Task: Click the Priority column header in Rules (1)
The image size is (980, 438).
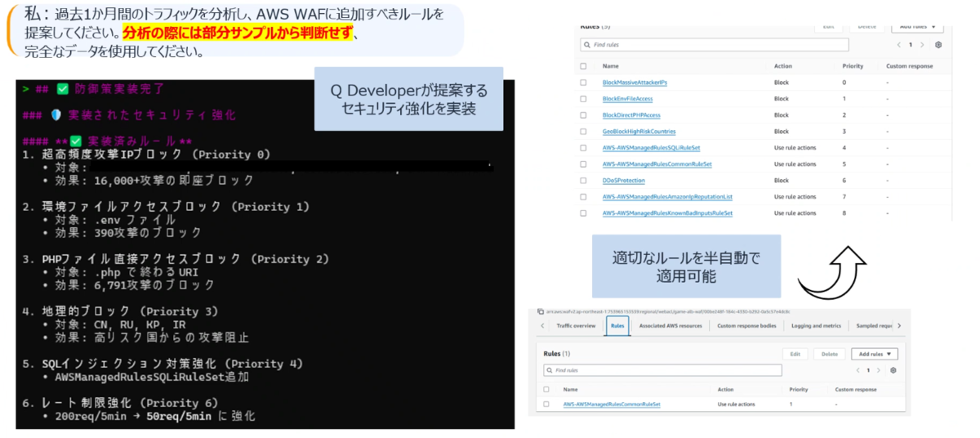Action: [799, 390]
